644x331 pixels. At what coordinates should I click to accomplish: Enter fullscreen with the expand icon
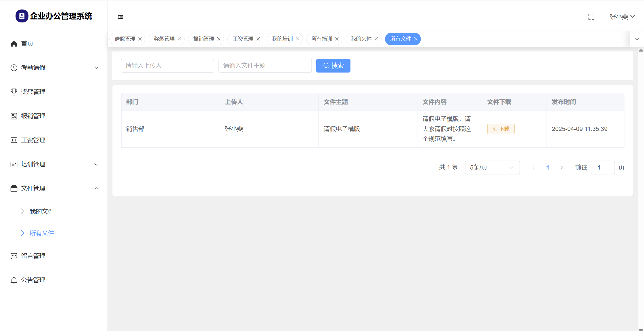(591, 17)
